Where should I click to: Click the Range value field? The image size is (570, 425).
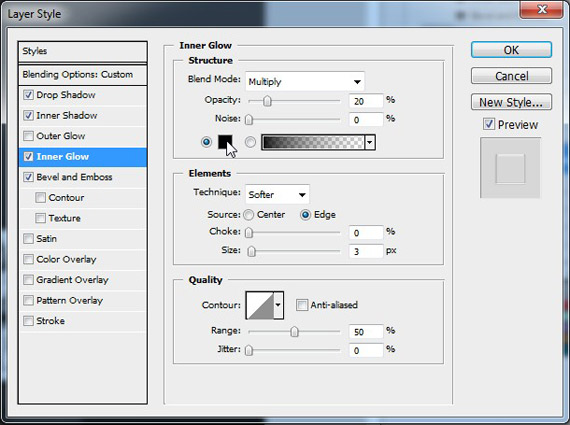click(366, 331)
